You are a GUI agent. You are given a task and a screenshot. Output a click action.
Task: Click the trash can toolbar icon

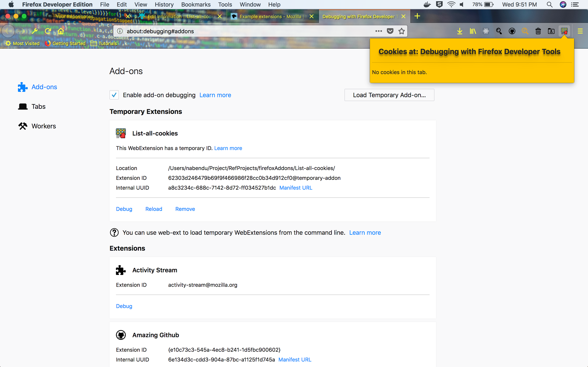click(538, 31)
